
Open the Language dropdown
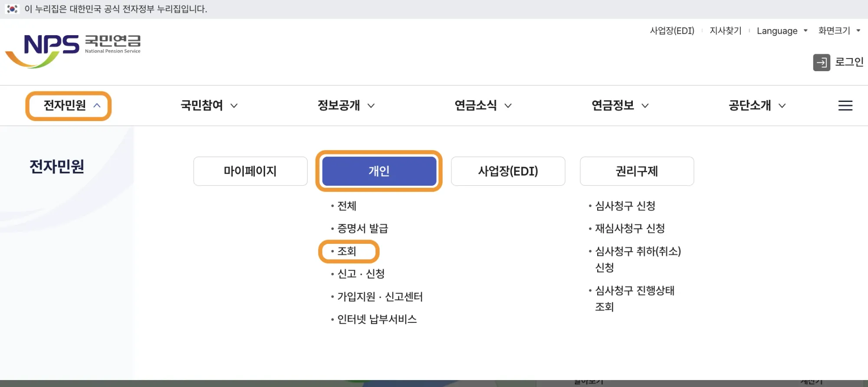782,31
